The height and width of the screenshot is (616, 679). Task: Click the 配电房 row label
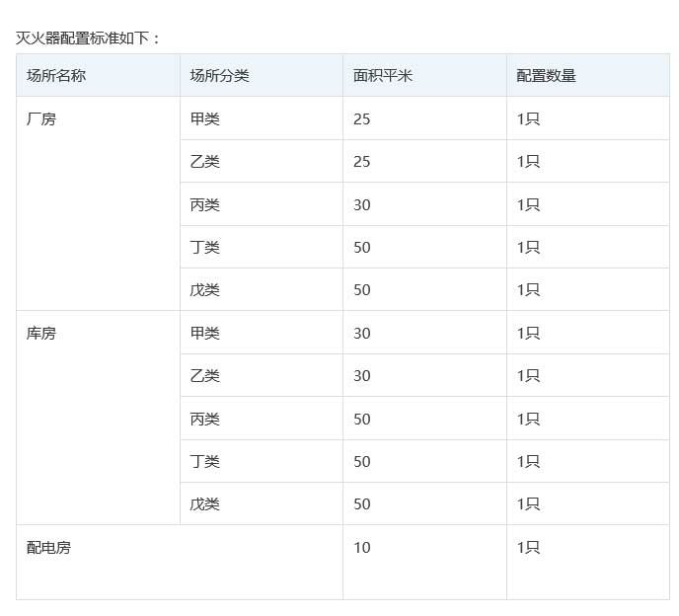[x=48, y=547]
